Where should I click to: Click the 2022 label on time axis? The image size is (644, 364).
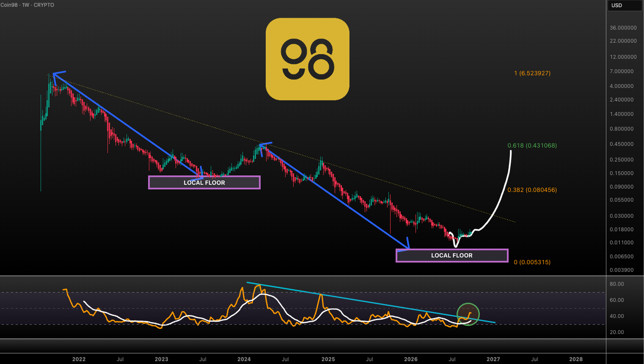pyautogui.click(x=79, y=358)
